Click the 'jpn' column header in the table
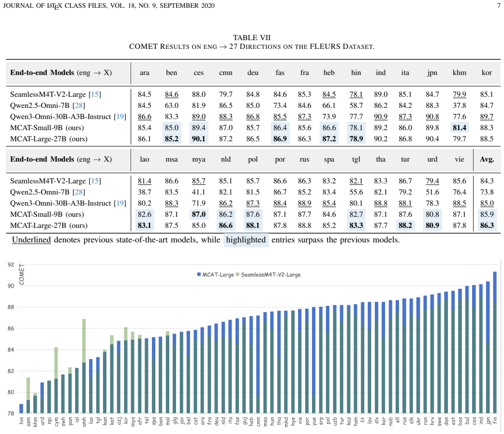 point(432,73)
